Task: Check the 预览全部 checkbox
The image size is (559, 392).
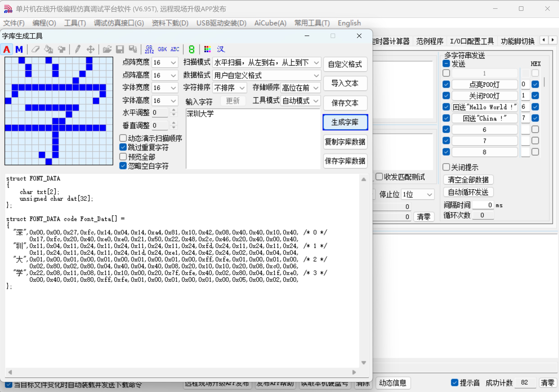Action: point(123,156)
